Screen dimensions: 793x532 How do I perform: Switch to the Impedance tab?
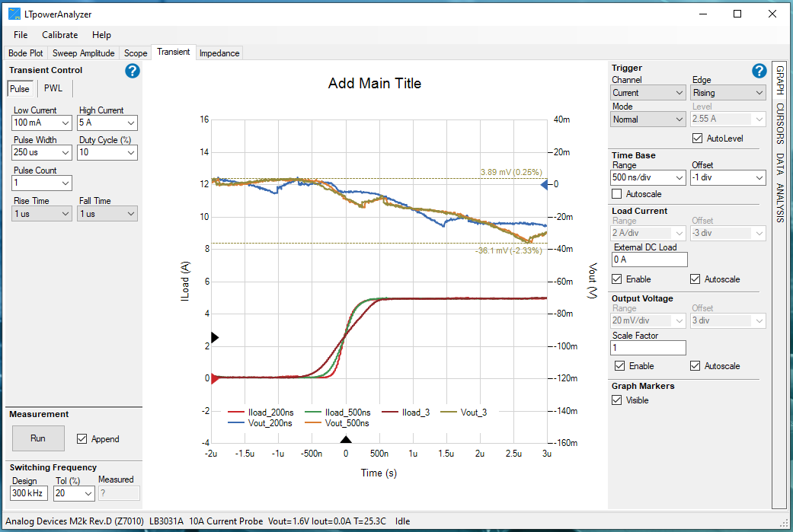click(x=219, y=53)
